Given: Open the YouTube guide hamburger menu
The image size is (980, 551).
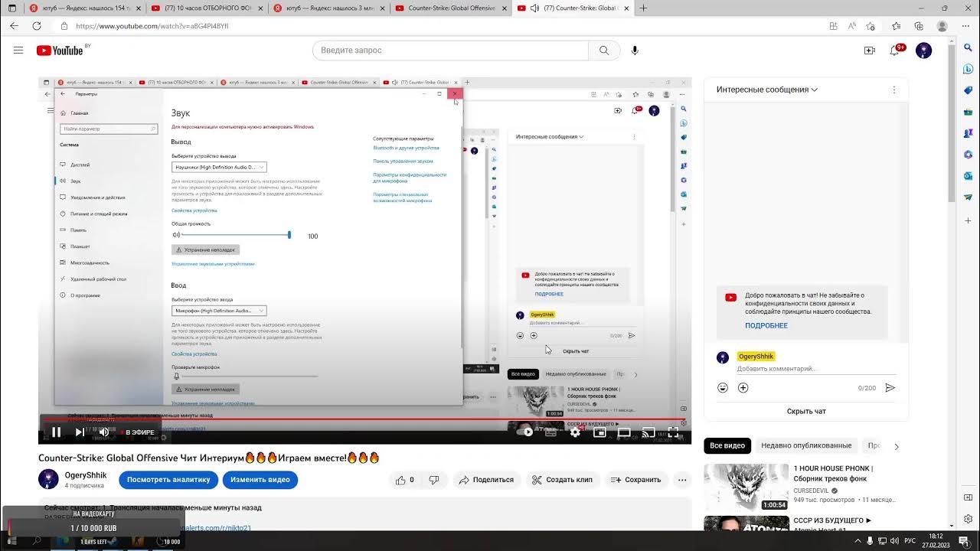Looking at the screenshot, I should click(18, 51).
